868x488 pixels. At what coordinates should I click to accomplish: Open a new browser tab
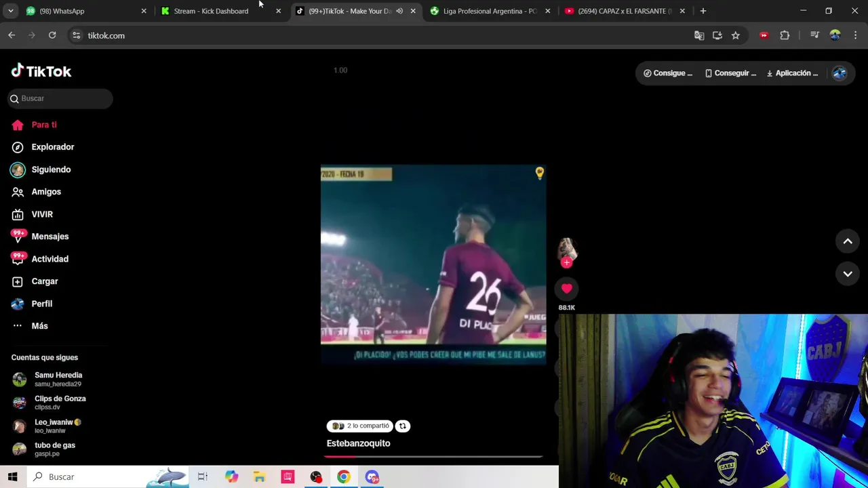click(x=703, y=11)
